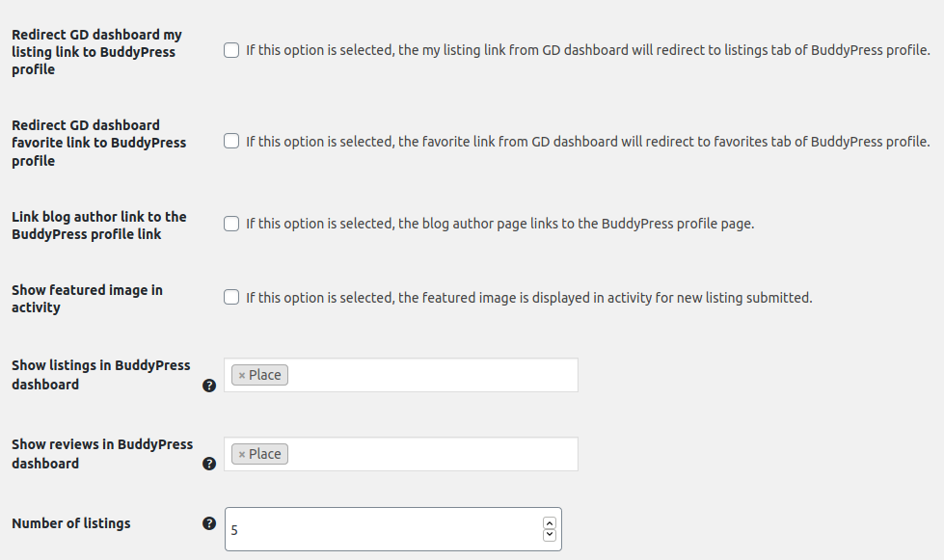Click the Place tag in reviews field
This screenshot has height=560, width=944.
(265, 454)
